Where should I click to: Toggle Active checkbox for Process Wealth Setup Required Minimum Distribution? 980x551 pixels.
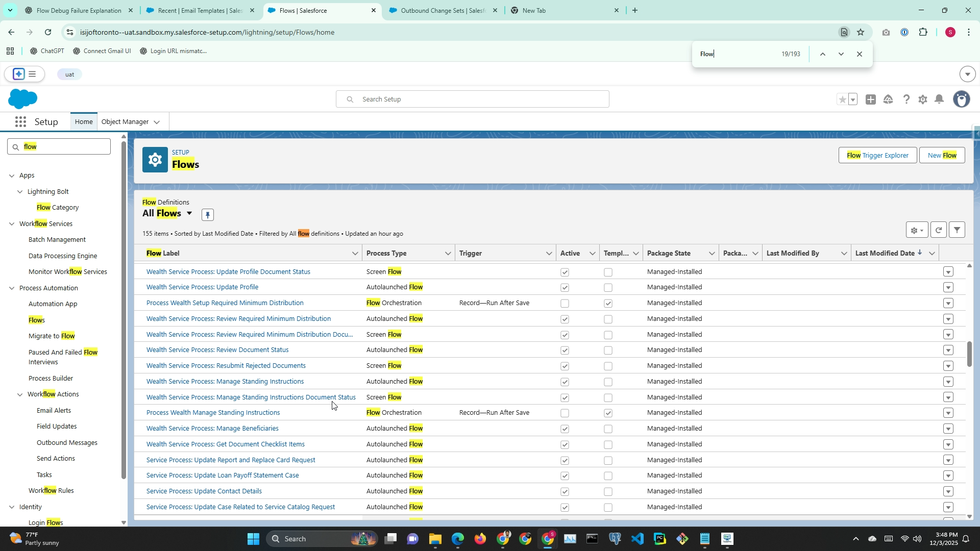click(565, 304)
